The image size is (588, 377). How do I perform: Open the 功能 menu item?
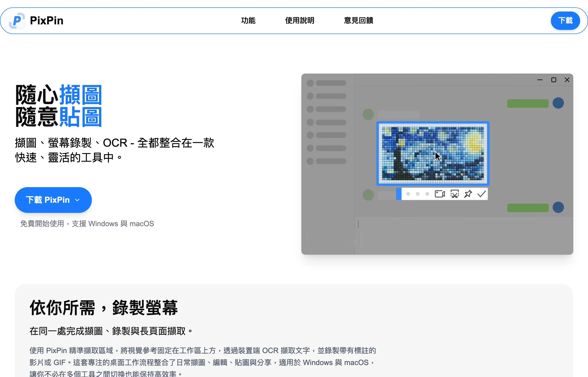click(248, 20)
